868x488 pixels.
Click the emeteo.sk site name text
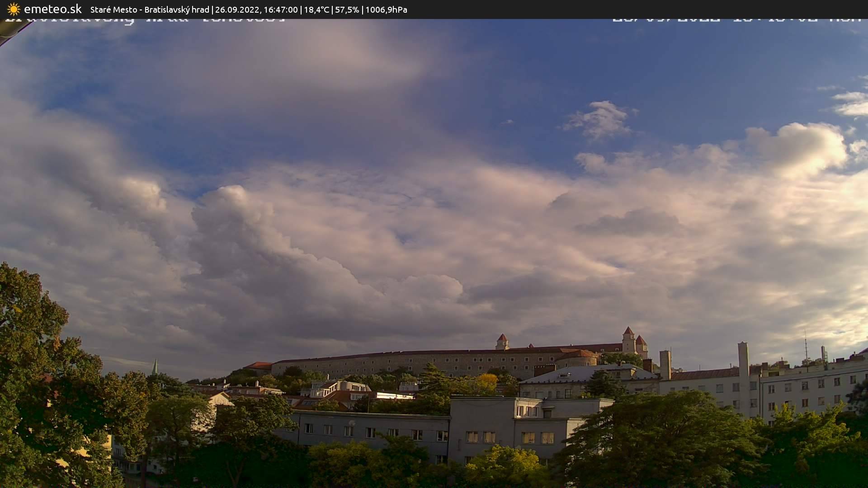click(x=53, y=9)
